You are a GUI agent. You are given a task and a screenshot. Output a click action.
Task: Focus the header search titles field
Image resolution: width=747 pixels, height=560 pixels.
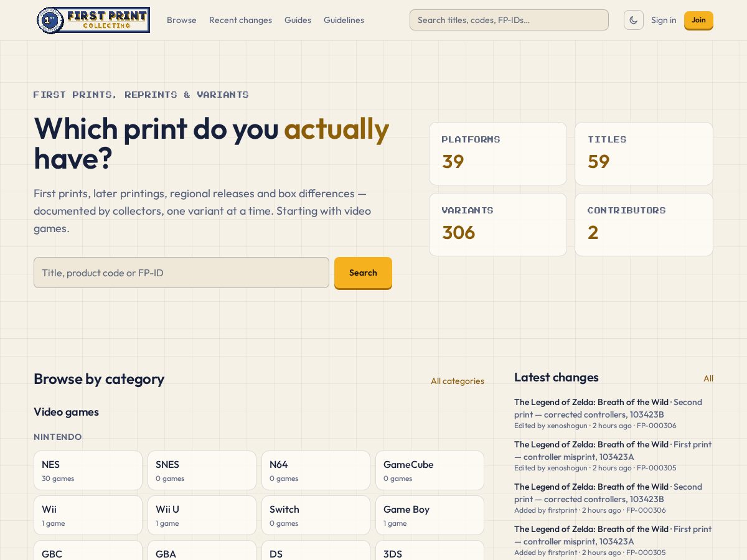(509, 20)
